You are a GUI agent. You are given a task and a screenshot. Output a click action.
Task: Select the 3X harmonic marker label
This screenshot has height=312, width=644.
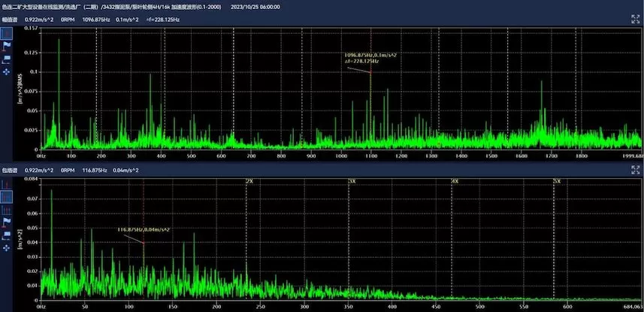[x=352, y=182]
